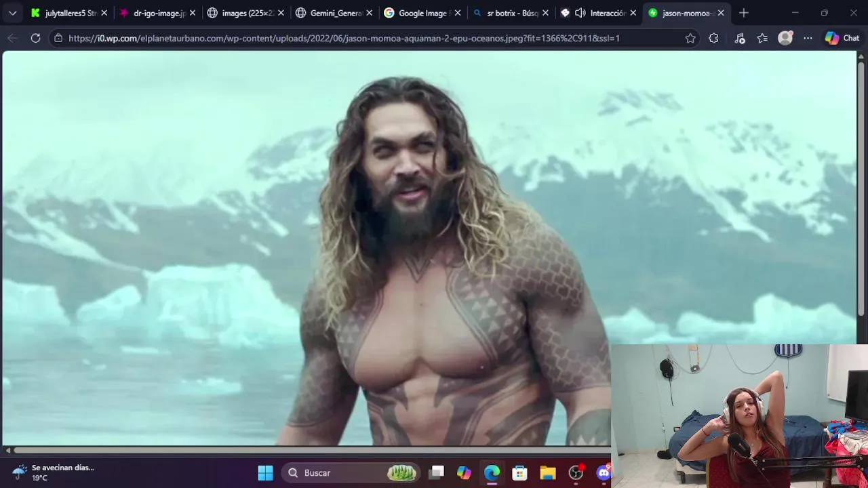Screen dimensions: 868x488
Task: Click the images (225×2 tab globe favicon
Action: pos(212,13)
